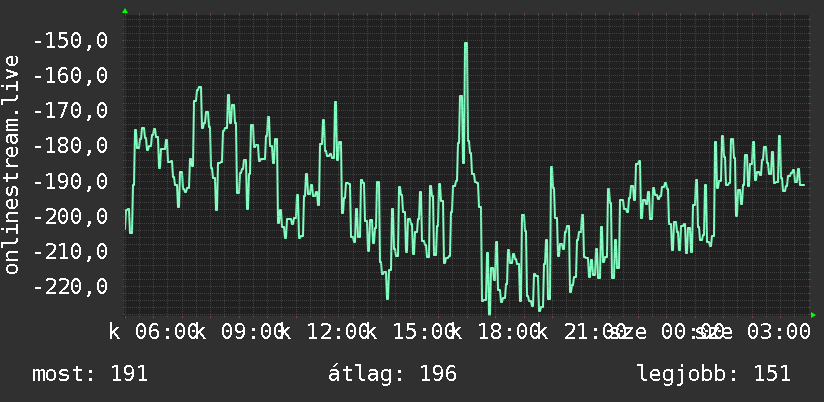Select the k 18:00 time marker
Screen dimensions: 824x402
point(495,332)
